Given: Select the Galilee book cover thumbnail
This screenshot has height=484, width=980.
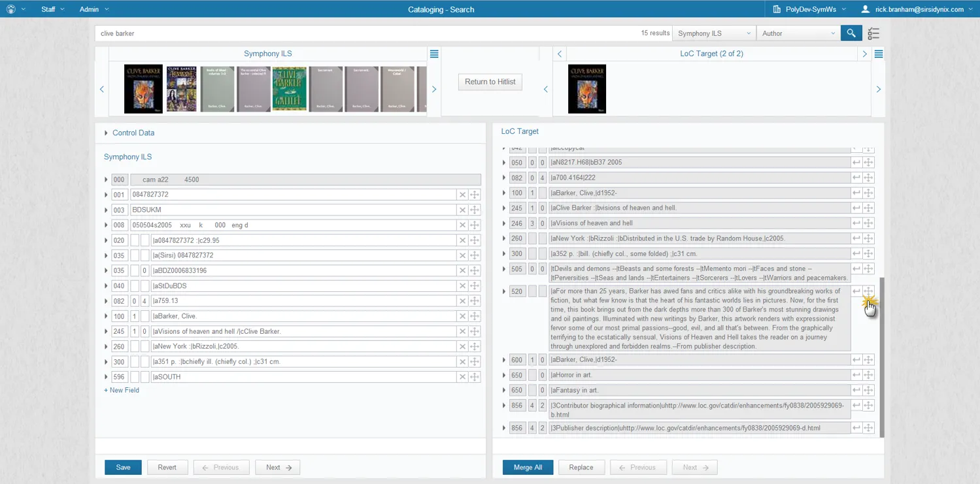Looking at the screenshot, I should (x=290, y=89).
